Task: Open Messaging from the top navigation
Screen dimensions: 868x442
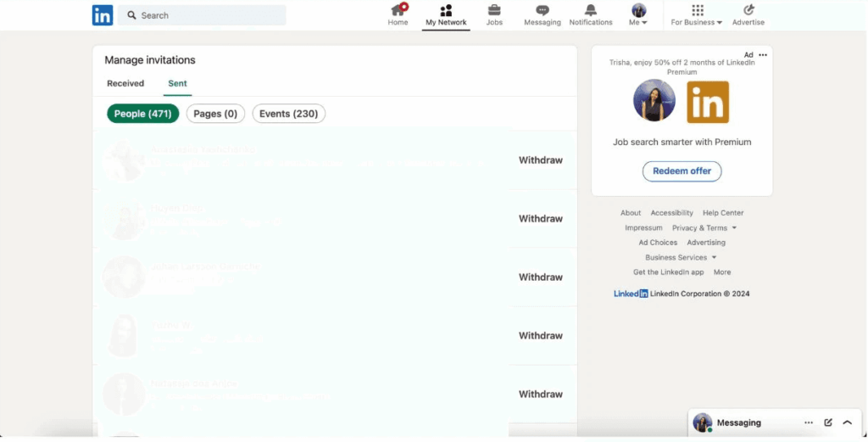Action: [x=542, y=11]
